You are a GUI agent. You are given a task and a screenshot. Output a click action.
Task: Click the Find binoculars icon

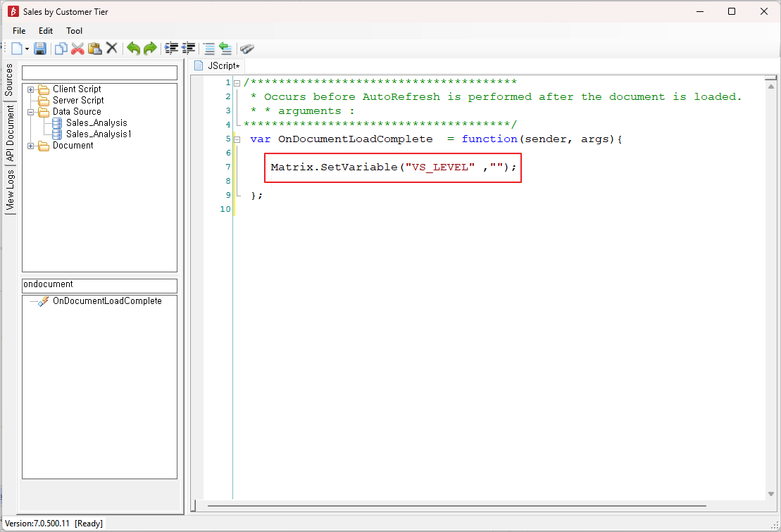point(246,49)
